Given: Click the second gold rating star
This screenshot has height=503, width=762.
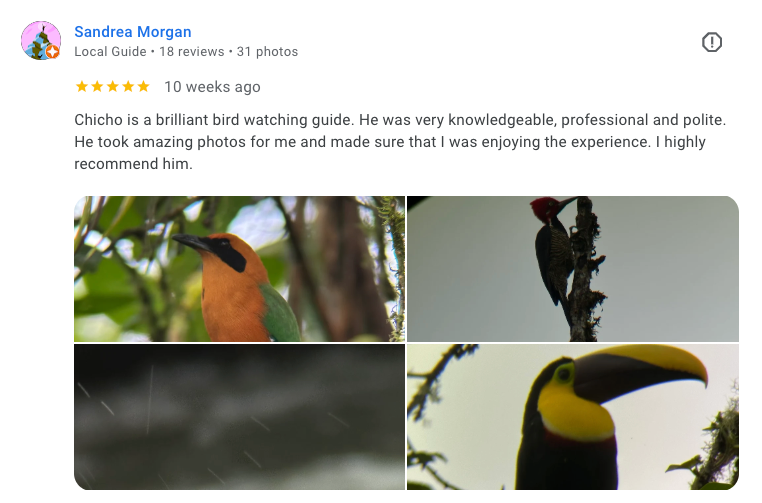Looking at the screenshot, I should point(97,87).
